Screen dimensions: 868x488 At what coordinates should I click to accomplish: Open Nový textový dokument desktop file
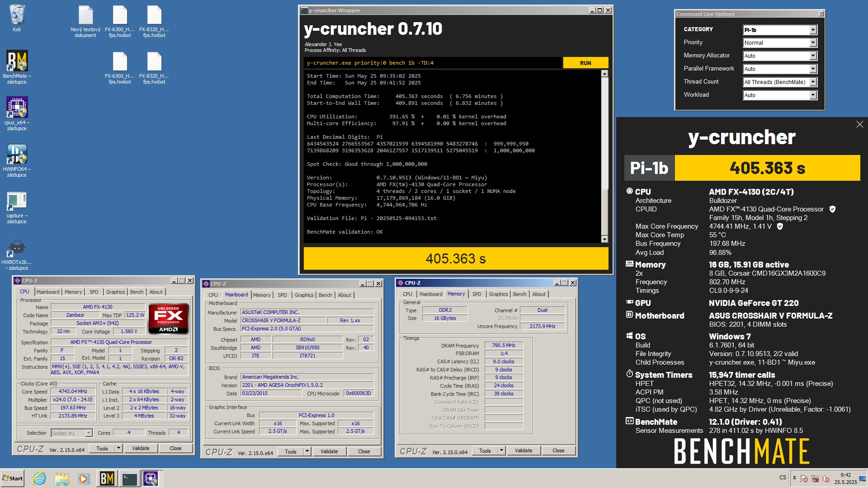point(85,21)
